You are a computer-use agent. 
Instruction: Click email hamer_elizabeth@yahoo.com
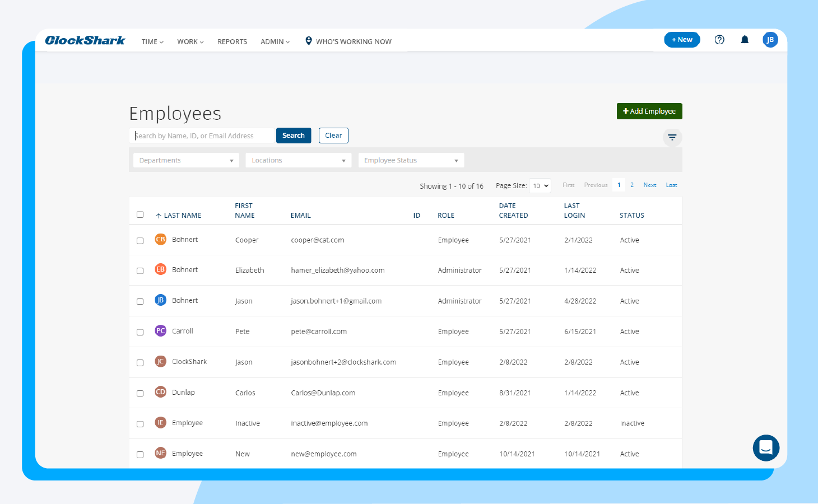tap(338, 270)
